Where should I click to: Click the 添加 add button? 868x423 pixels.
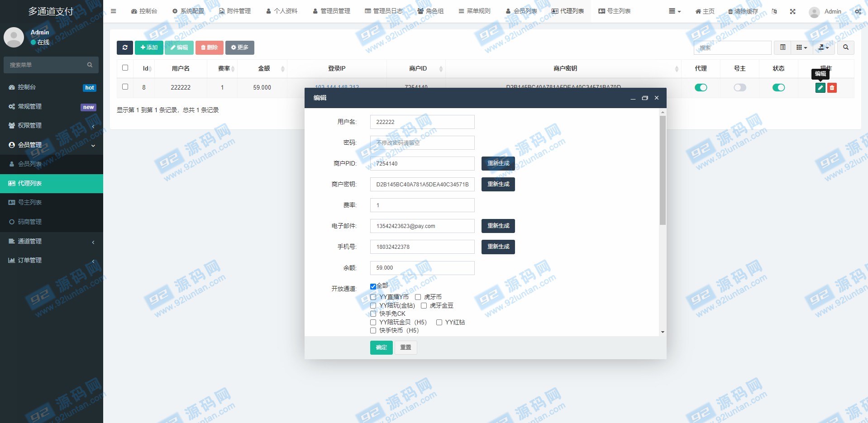click(x=149, y=48)
